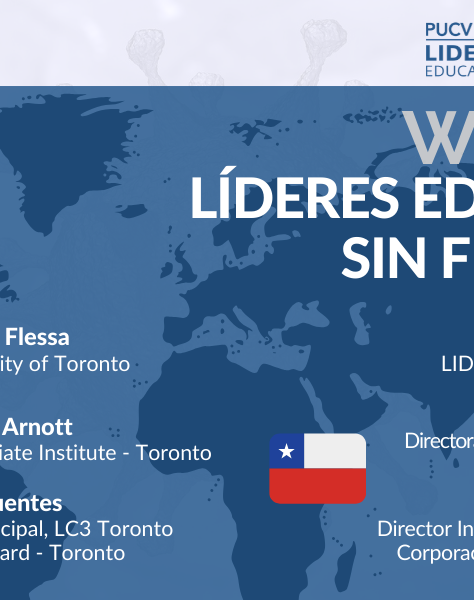
Task: Click the 'ity of Toronto' affiliation text
Action: tap(65, 364)
